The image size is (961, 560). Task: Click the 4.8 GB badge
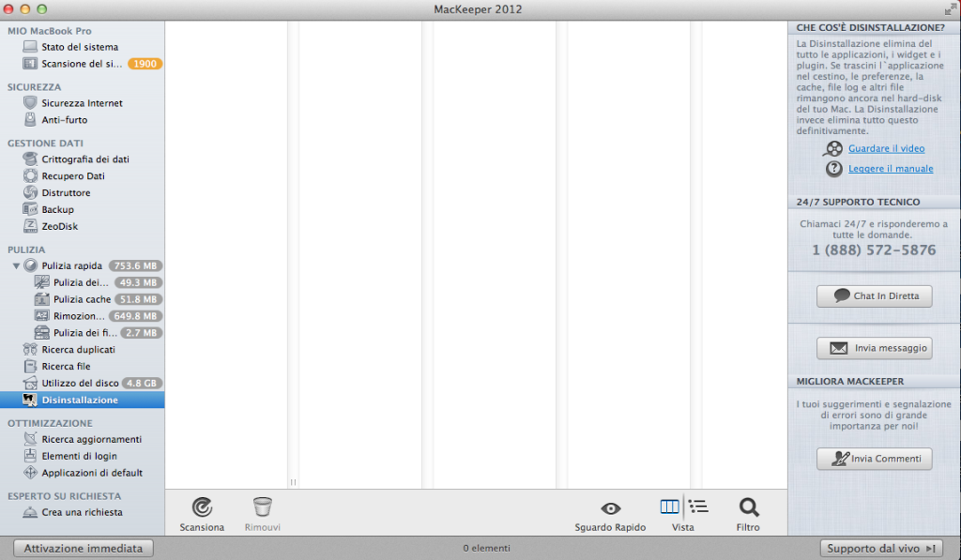[142, 383]
